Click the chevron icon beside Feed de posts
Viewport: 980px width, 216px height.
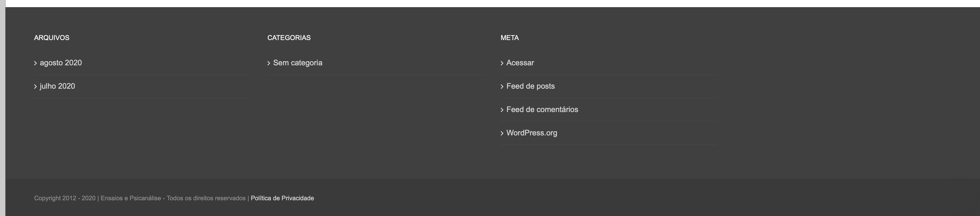pos(502,87)
